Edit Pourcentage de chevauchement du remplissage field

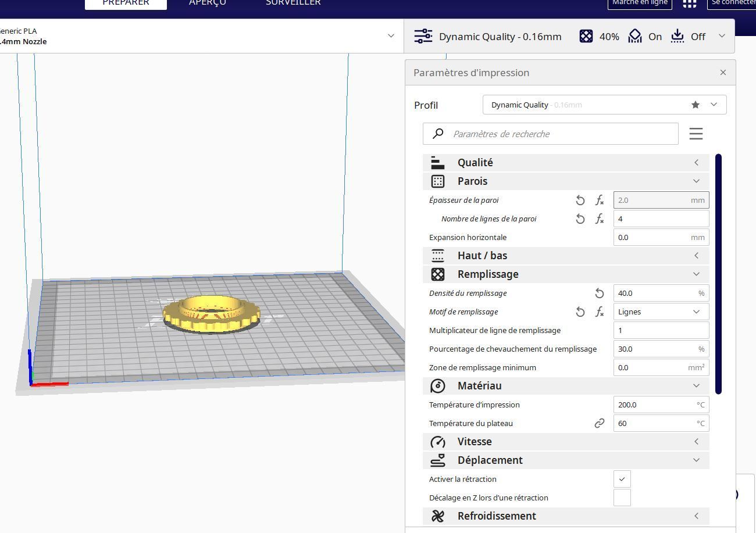click(x=661, y=349)
